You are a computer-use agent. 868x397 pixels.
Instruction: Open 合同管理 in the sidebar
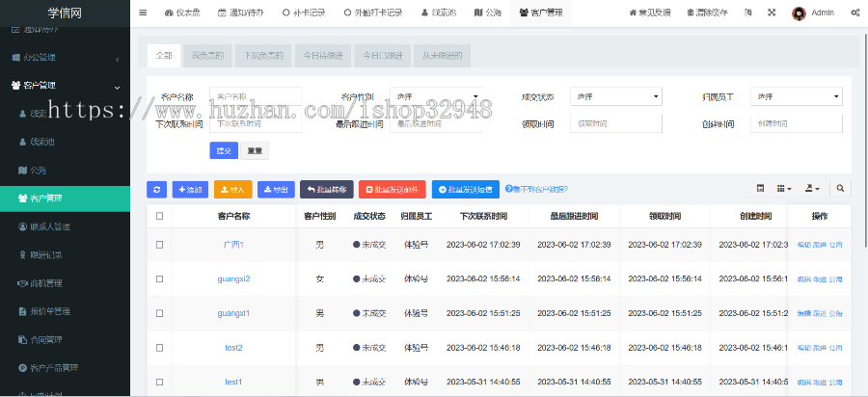66,339
